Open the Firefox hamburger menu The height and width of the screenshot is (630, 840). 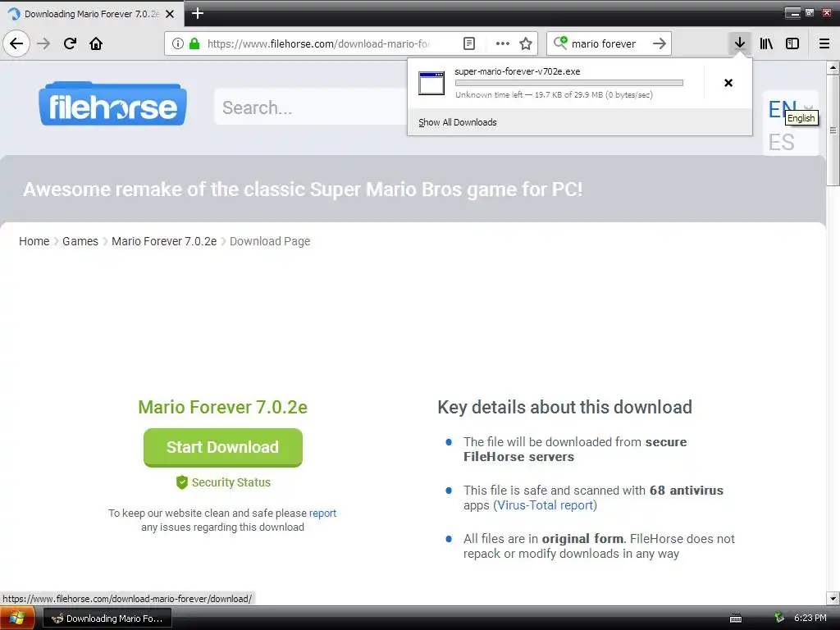(x=824, y=43)
